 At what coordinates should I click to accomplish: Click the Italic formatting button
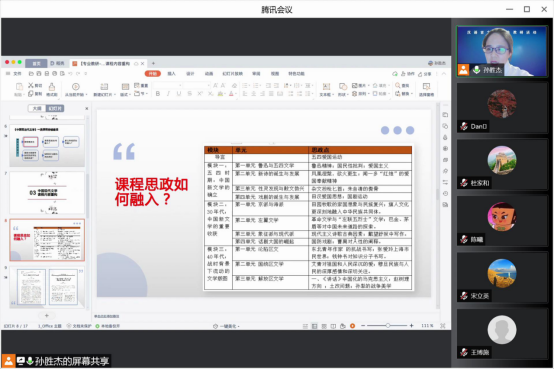[168, 94]
